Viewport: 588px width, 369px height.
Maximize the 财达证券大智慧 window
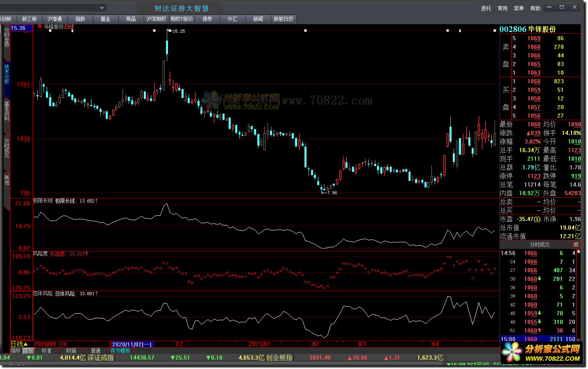tap(562, 7)
